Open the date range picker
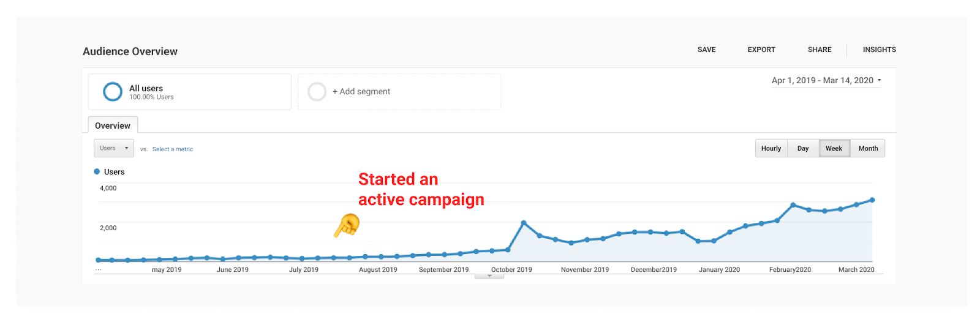The image size is (980, 322). 826,81
